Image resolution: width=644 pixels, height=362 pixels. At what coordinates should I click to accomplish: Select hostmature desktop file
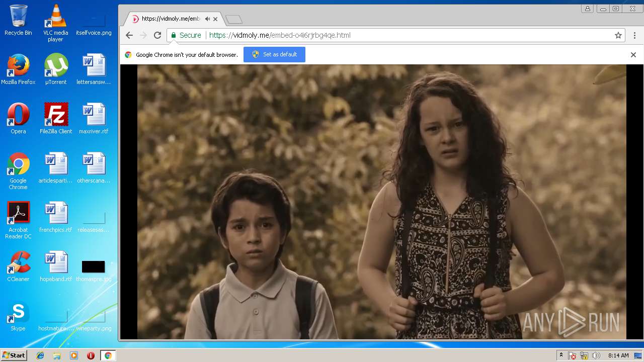tap(55, 321)
